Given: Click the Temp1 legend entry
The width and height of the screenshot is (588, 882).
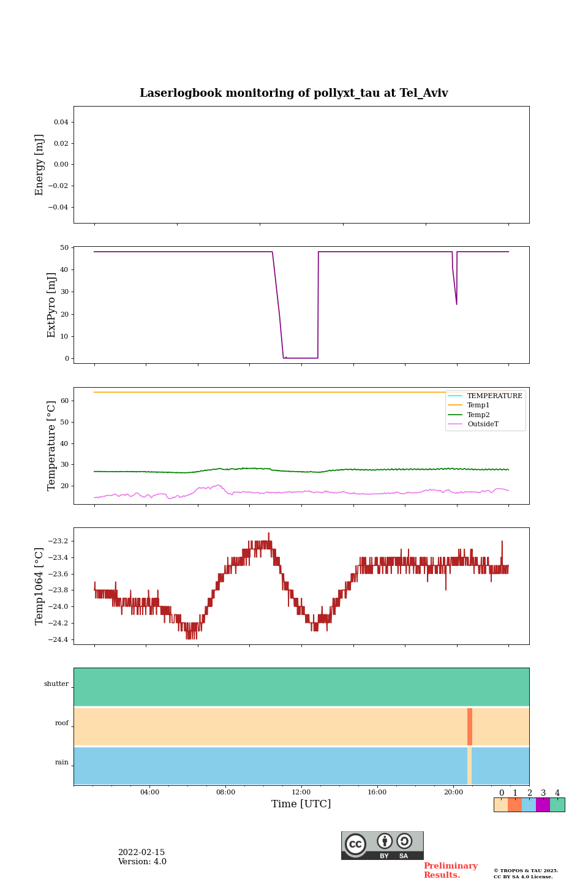Looking at the screenshot, I should pyautogui.click(x=469, y=405).
